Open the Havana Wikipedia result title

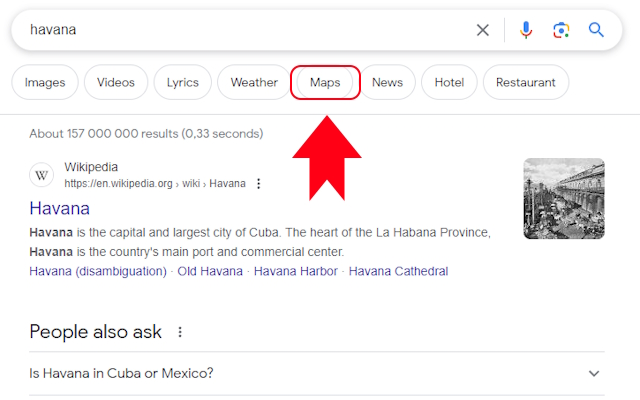60,208
